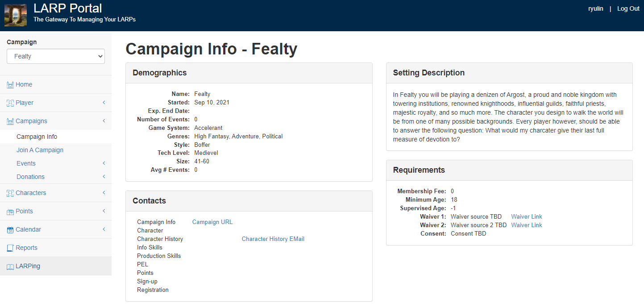Click the Campaigns sidebar icon

pyautogui.click(x=10, y=121)
